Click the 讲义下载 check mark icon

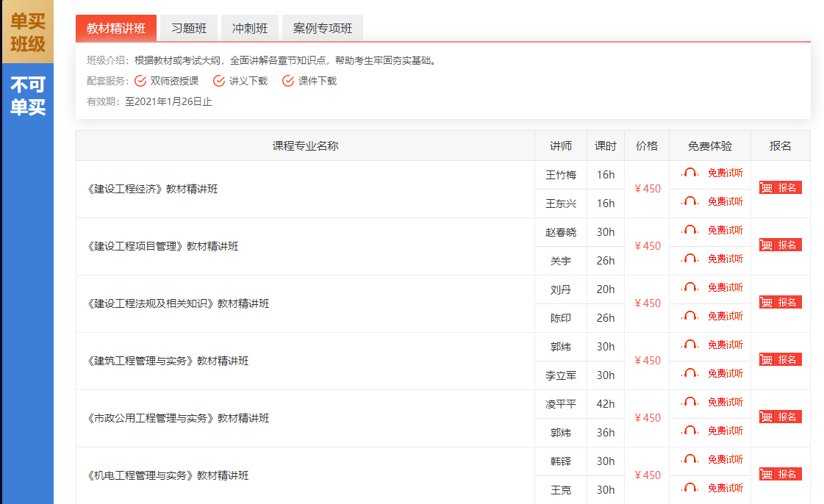click(x=219, y=81)
